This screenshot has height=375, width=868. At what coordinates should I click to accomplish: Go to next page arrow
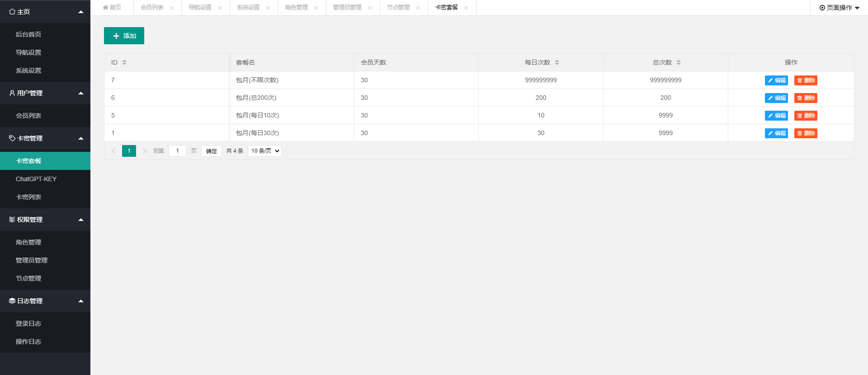[144, 151]
